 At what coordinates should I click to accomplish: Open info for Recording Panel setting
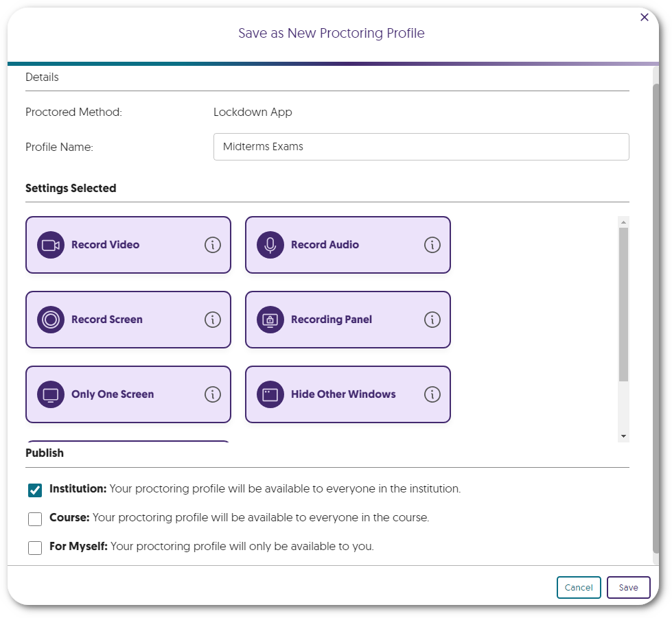(432, 320)
